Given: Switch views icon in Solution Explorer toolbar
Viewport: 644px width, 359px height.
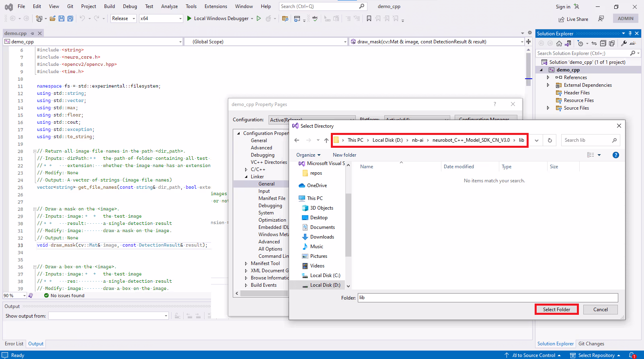Looking at the screenshot, I should 568,43.
